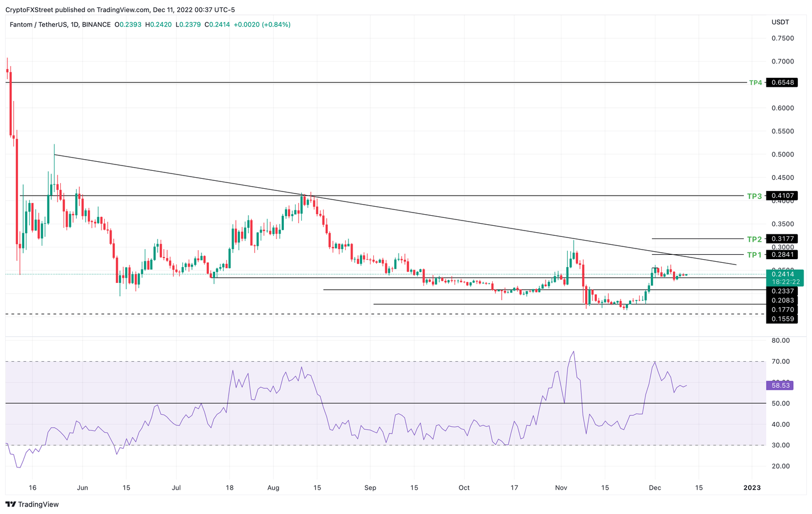Click the 0.2083 price level tag

782,300
